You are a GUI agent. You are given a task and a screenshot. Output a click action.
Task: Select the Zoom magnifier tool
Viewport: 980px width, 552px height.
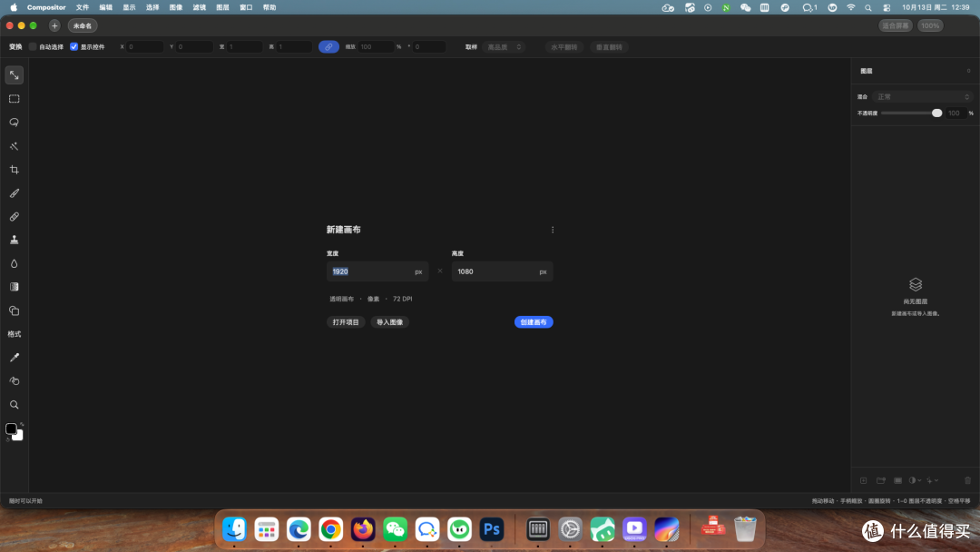click(15, 404)
